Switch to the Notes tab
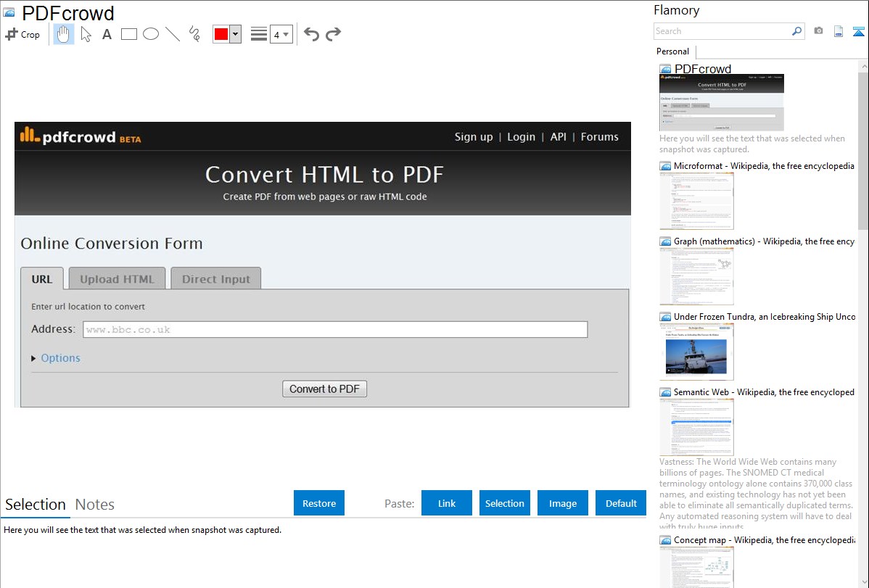This screenshot has height=588, width=869. click(95, 505)
